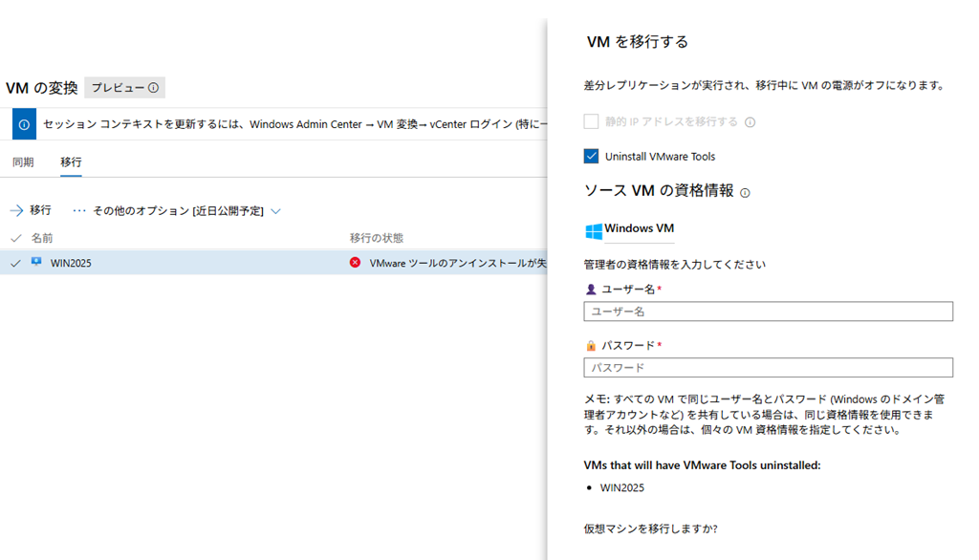The image size is (979, 560).
Task: Click the Windows logo beside Windows VM
Action: pyautogui.click(x=594, y=230)
